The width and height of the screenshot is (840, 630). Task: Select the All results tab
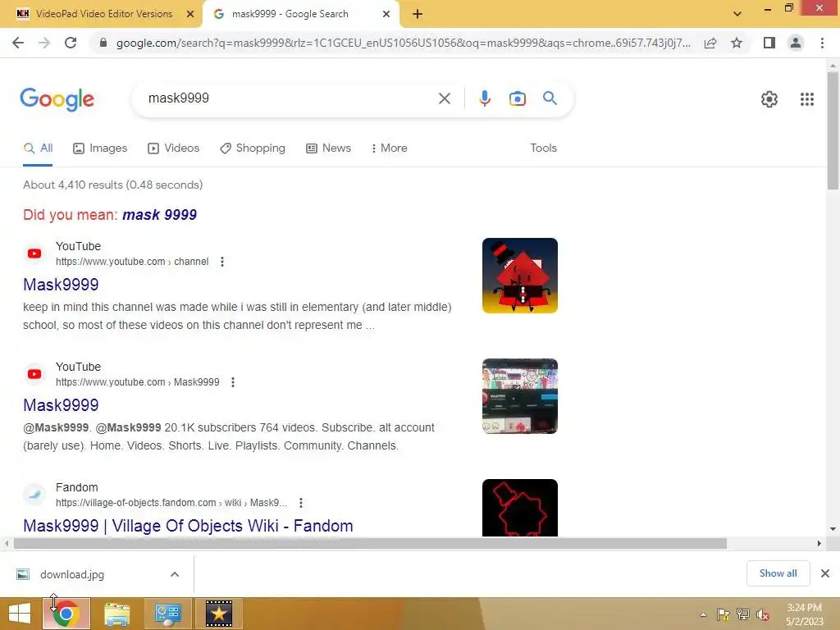click(x=38, y=148)
